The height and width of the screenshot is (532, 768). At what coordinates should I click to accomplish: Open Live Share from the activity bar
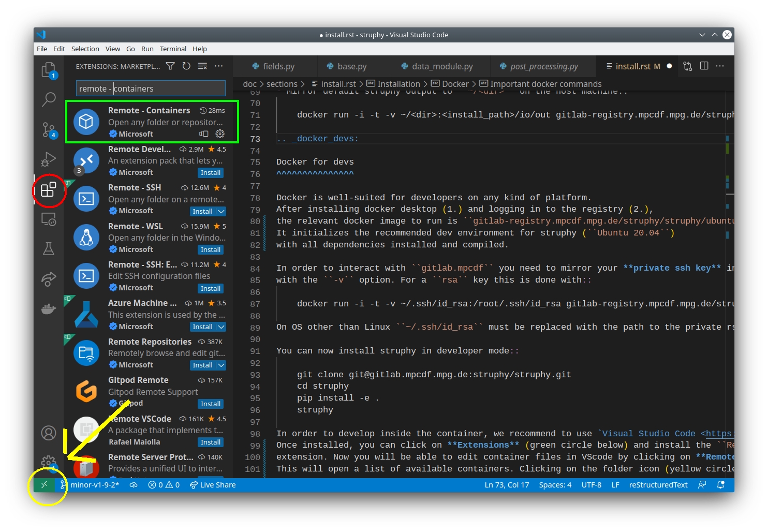pyautogui.click(x=49, y=279)
